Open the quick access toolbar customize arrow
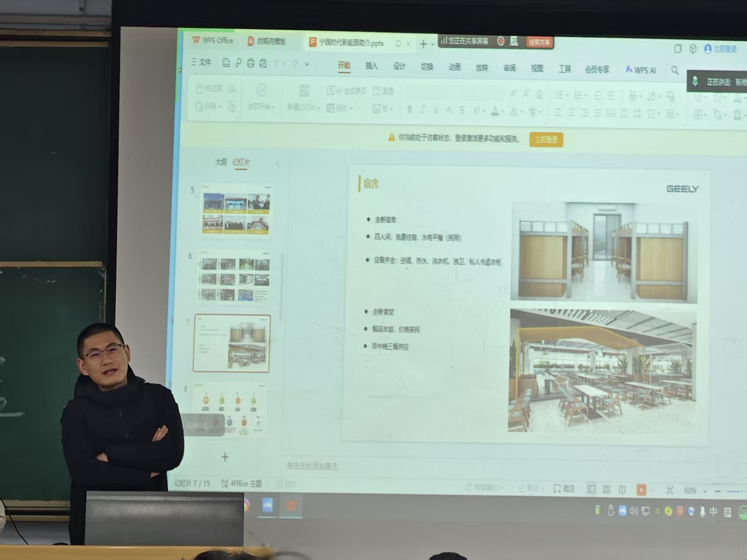Image resolution: width=747 pixels, height=560 pixels. pos(307,64)
